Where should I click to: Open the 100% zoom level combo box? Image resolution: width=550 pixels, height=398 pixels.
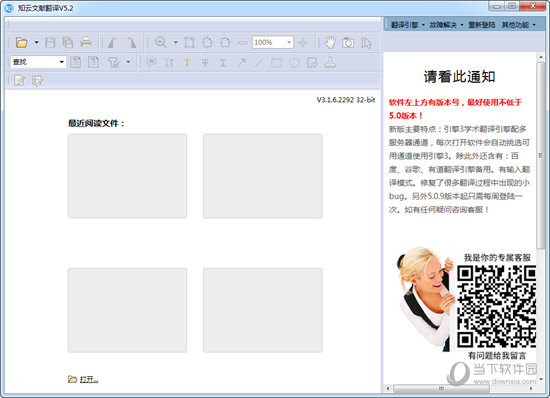click(273, 42)
